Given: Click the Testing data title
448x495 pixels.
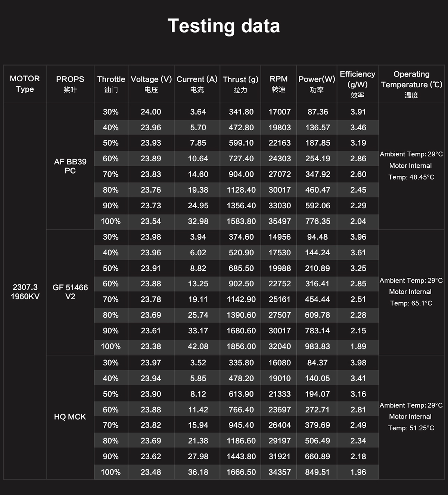Looking at the screenshot, I should [224, 26].
